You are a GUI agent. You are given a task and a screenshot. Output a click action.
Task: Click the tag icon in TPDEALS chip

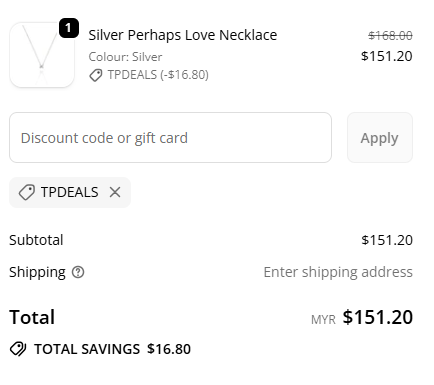[27, 192]
